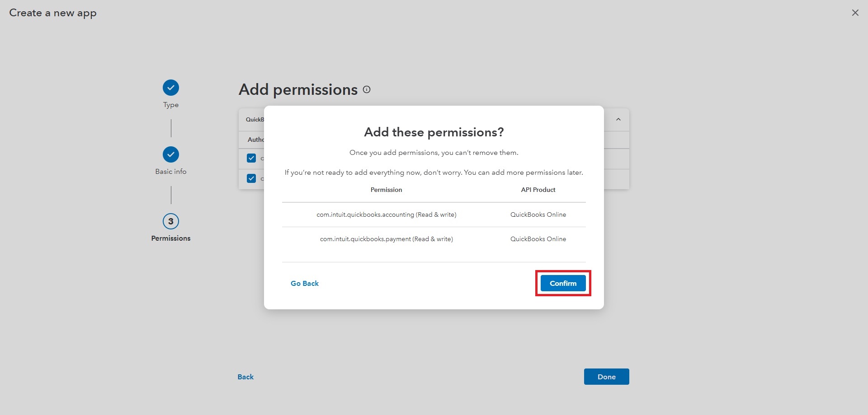Click the Type step label

click(171, 105)
